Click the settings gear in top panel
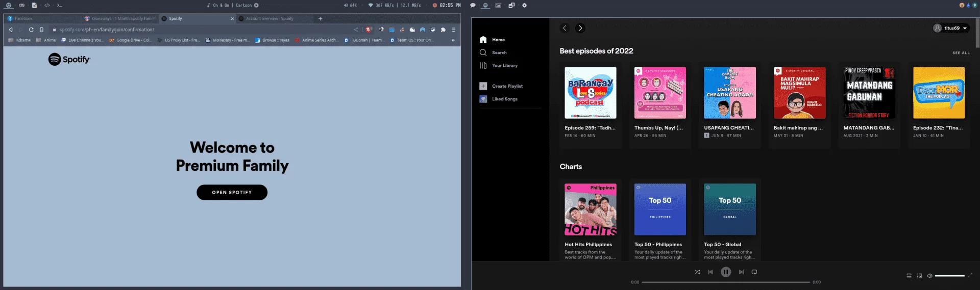Screen dimensions: 980x290 click(x=524, y=5)
